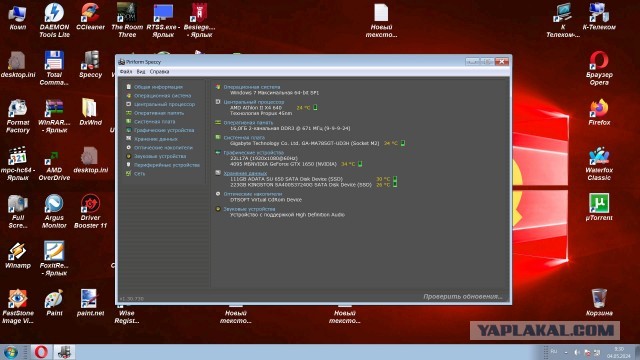Image resolution: width=640 pixels, height=360 pixels.
Task: Select the Full Scre... desktop icon
Action: (18, 211)
